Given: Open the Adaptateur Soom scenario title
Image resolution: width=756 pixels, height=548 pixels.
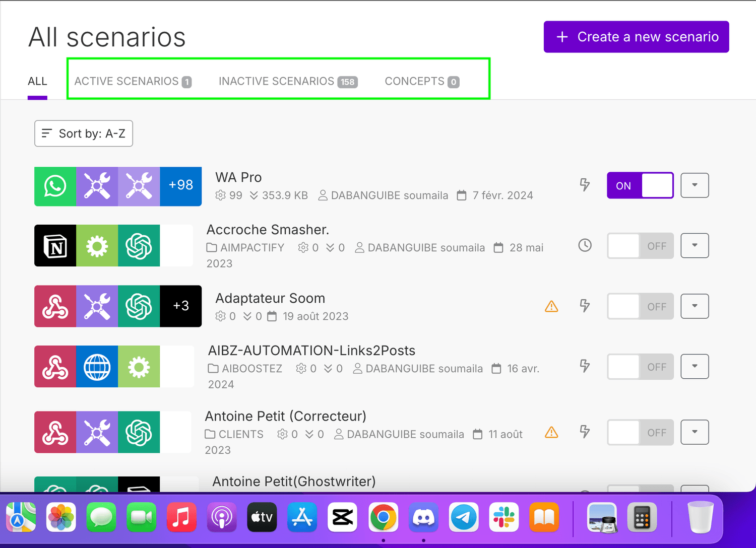Looking at the screenshot, I should [x=270, y=298].
